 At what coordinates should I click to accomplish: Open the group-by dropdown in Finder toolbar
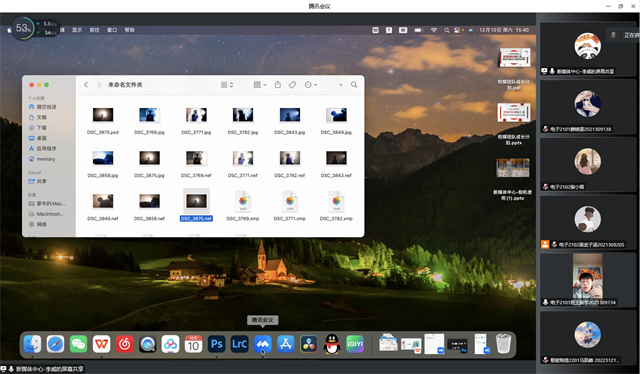(x=260, y=85)
